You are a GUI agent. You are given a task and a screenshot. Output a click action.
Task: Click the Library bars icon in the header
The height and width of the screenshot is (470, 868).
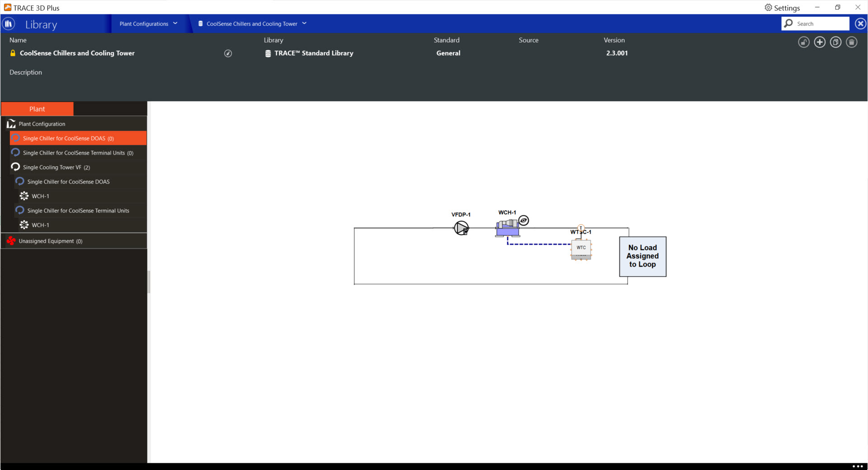click(8, 23)
